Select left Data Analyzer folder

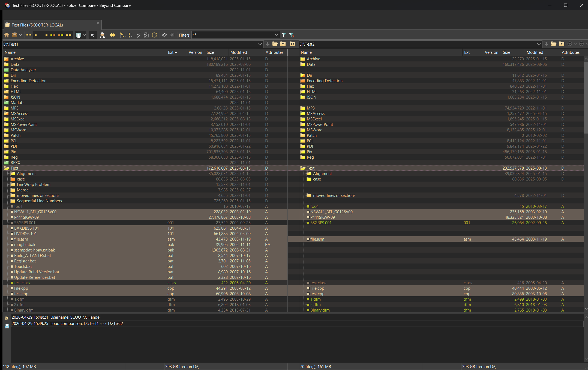pyautogui.click(x=23, y=70)
